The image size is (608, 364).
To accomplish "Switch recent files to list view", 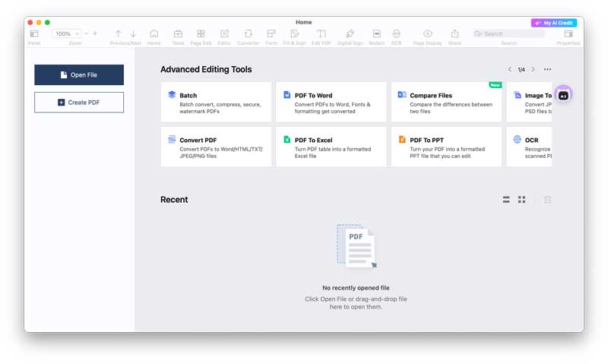I will [506, 200].
